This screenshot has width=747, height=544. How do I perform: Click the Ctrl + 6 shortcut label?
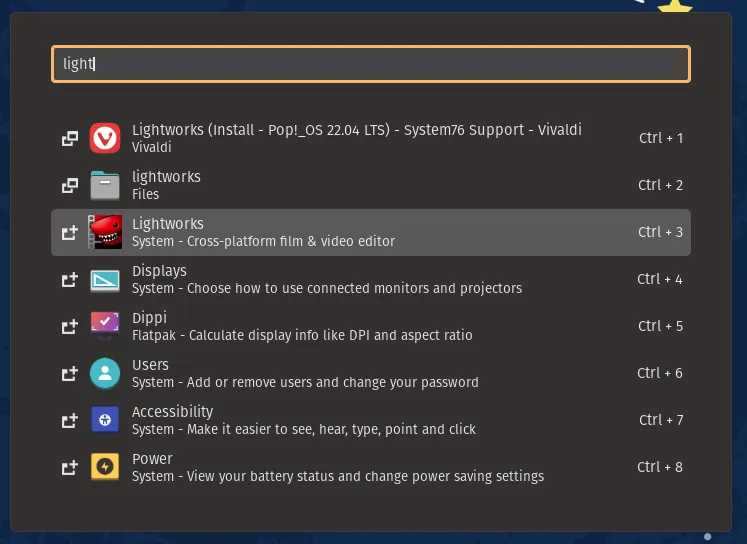[x=660, y=373]
